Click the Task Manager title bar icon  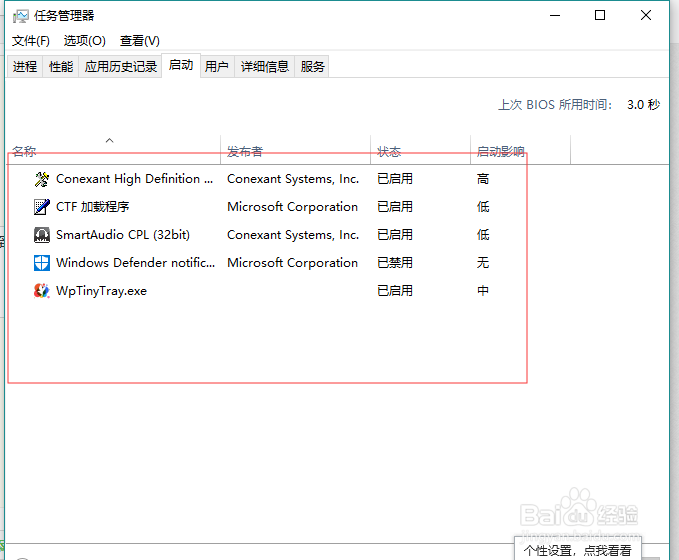[x=20, y=16]
